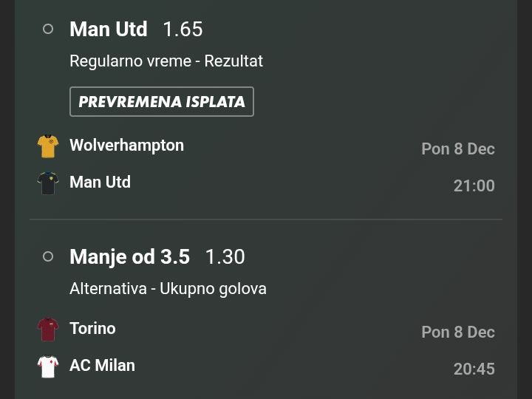Click Man Utd's dark jersey icon

click(x=48, y=183)
